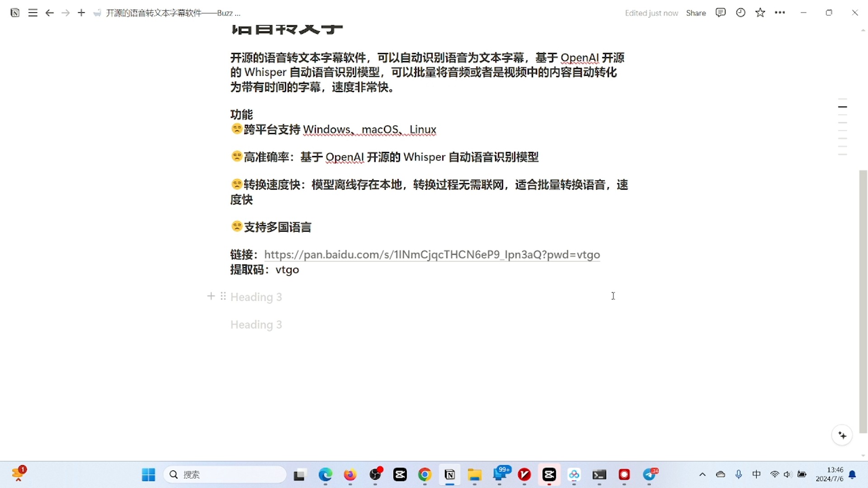Open Wi-Fi network settings tray icon

point(774,474)
